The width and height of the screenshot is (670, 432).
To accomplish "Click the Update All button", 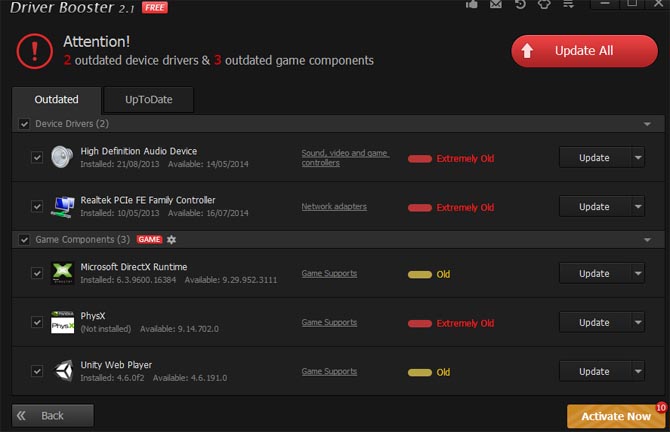I will click(584, 51).
